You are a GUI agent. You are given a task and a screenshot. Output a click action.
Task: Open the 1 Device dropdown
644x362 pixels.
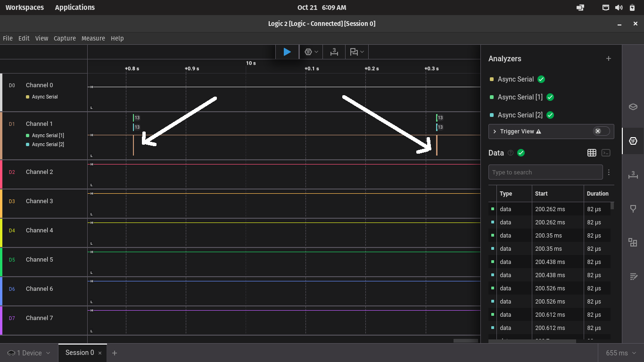tap(29, 353)
